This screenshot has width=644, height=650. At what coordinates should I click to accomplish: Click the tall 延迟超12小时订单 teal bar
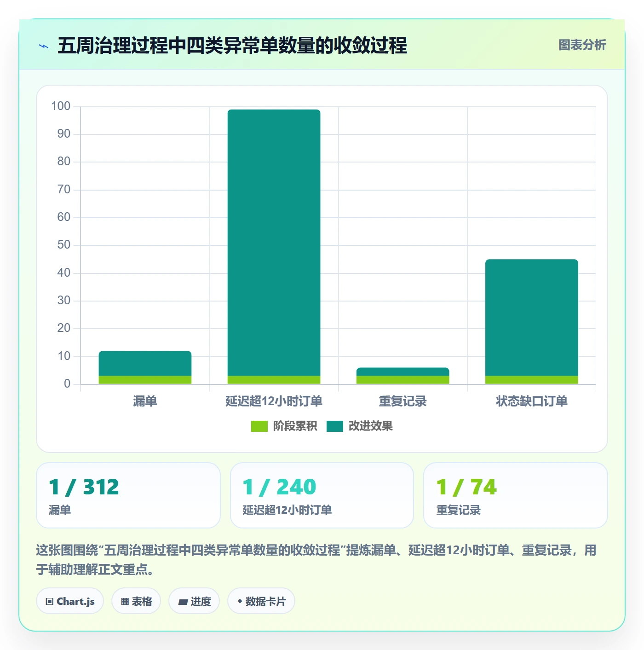(274, 243)
